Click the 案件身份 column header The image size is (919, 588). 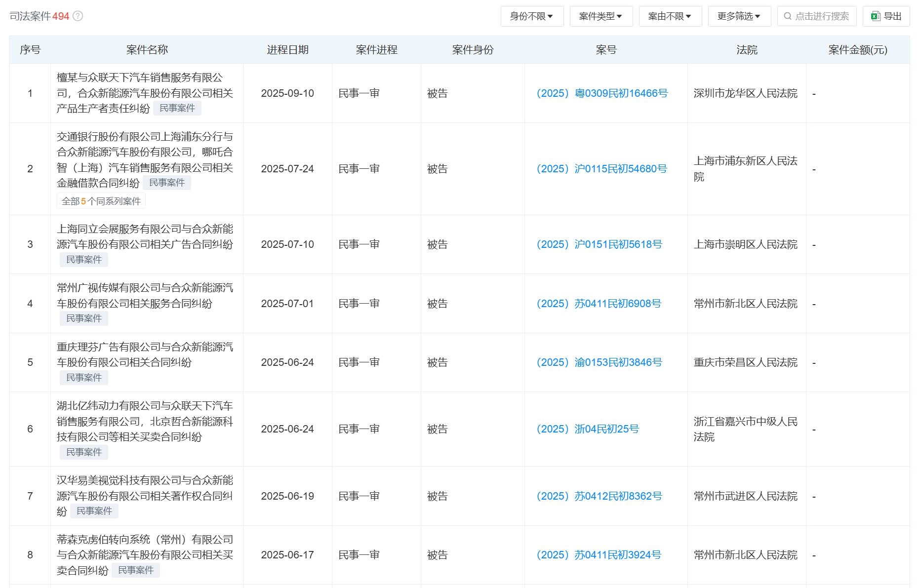tap(473, 50)
